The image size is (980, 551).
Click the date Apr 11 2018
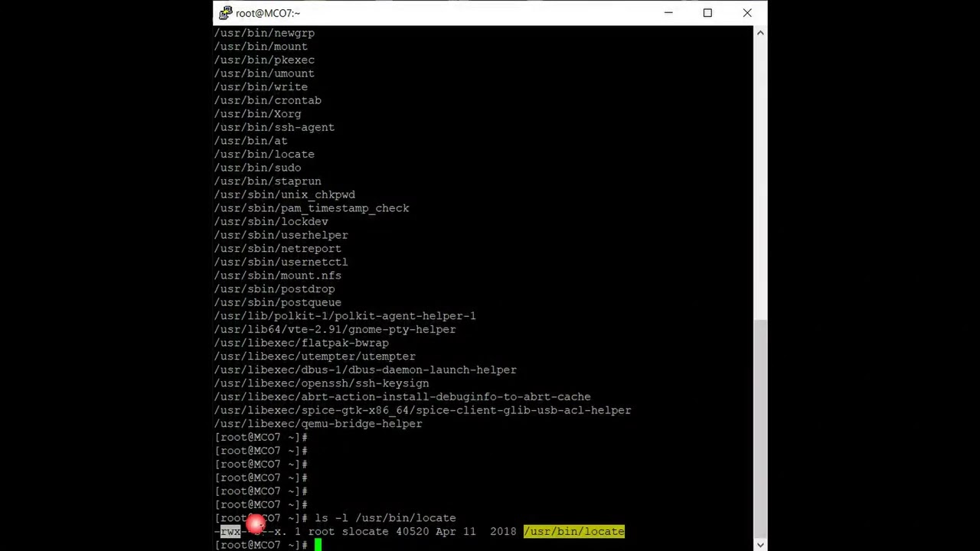(x=476, y=531)
